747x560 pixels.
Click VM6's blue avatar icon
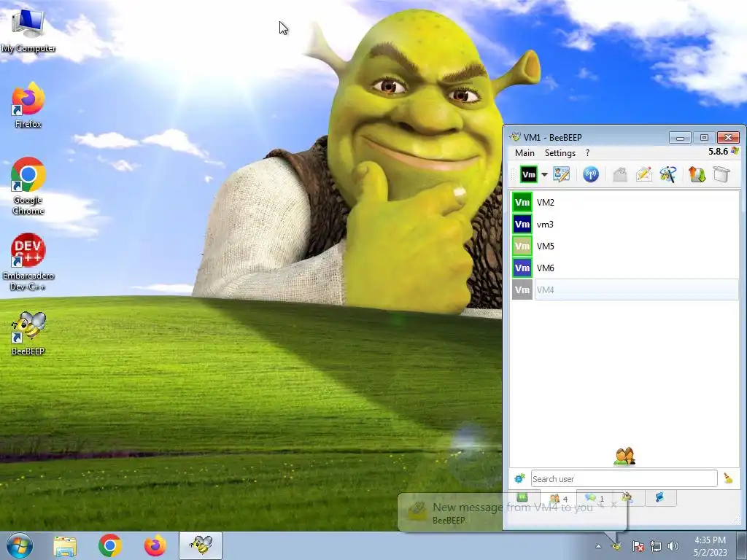(522, 268)
